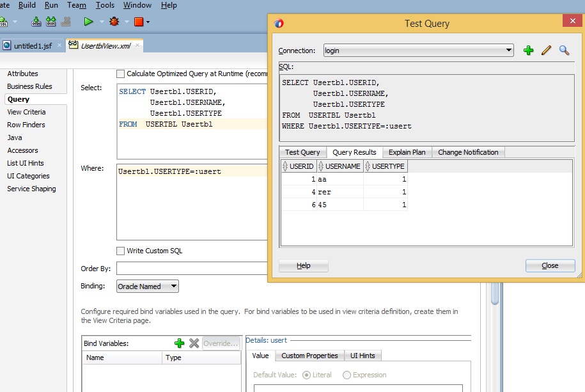
Task: Open the Tools menu
Action: 105,5
